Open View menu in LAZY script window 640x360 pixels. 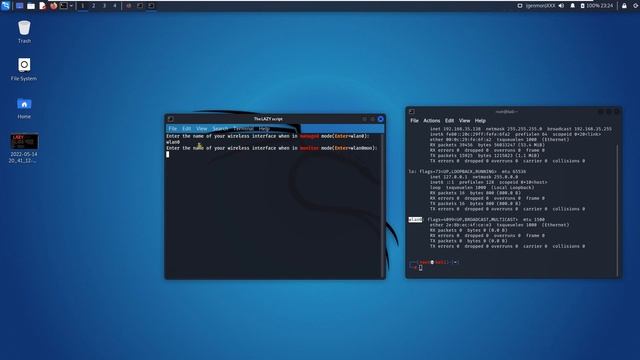click(202, 129)
